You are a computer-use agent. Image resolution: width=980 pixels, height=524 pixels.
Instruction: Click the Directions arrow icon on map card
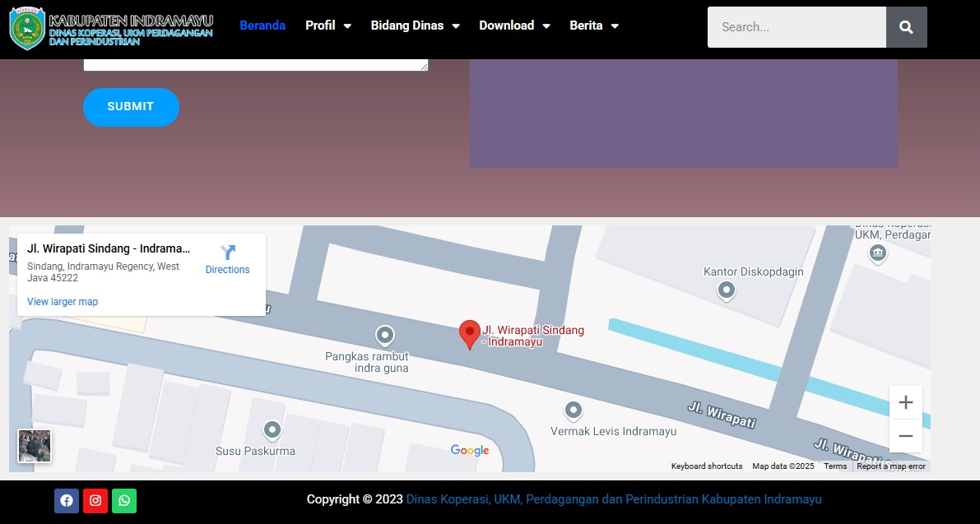click(227, 253)
